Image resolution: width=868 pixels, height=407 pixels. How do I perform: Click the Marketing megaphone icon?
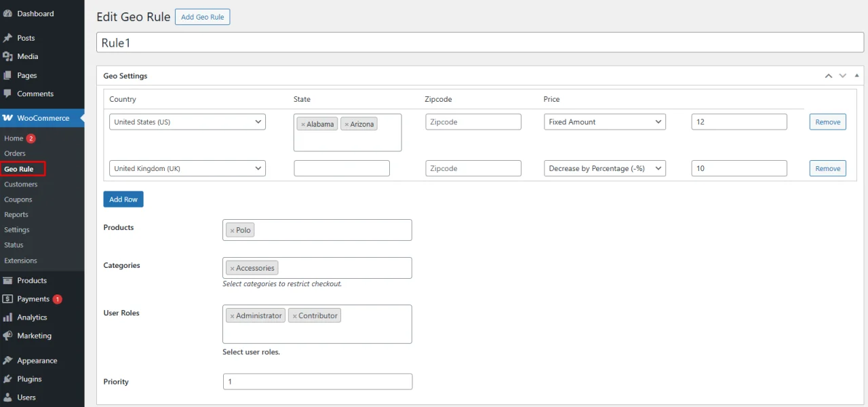pos(8,336)
